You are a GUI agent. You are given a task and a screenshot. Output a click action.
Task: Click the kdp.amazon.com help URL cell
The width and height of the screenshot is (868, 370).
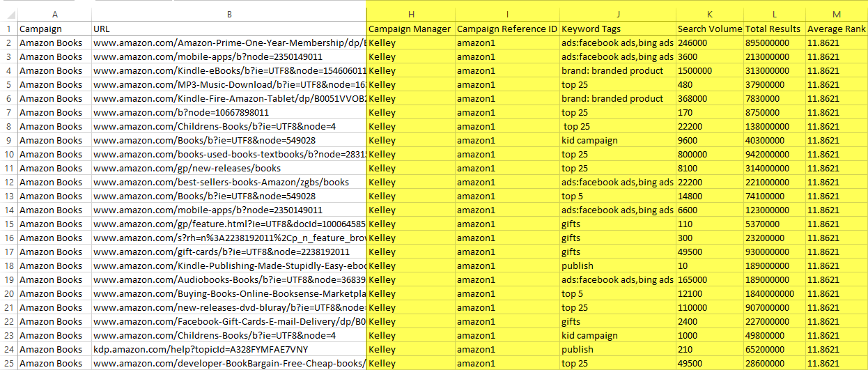click(228, 349)
